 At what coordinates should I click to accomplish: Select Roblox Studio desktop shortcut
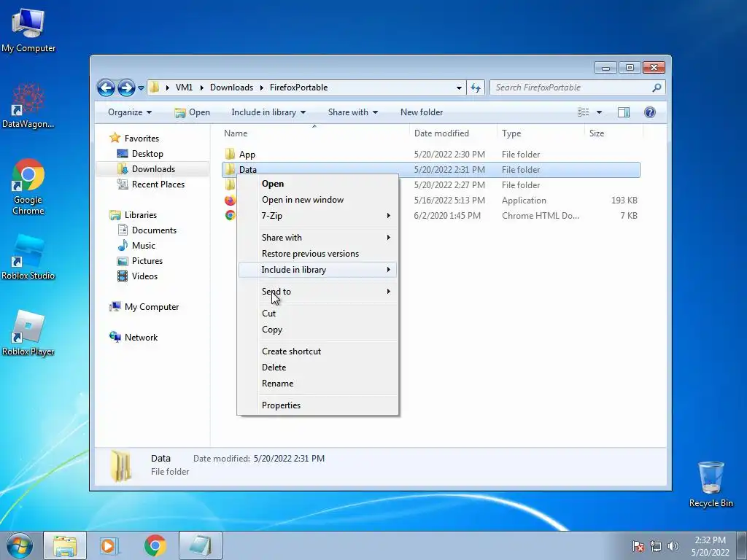(x=28, y=257)
